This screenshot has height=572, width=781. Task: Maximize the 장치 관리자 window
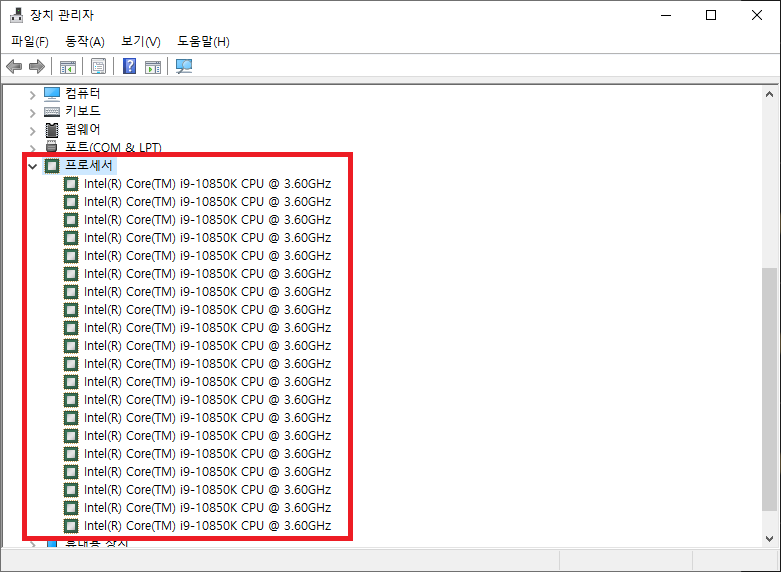tap(711, 15)
